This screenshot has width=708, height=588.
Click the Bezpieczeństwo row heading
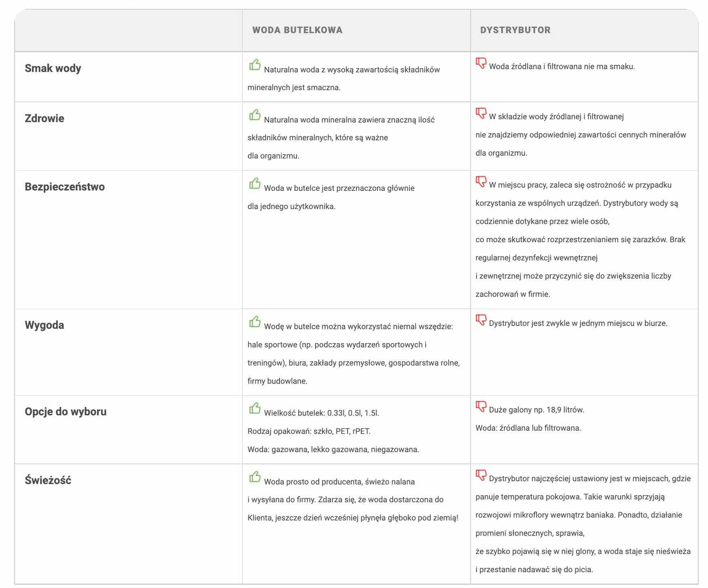click(x=65, y=186)
